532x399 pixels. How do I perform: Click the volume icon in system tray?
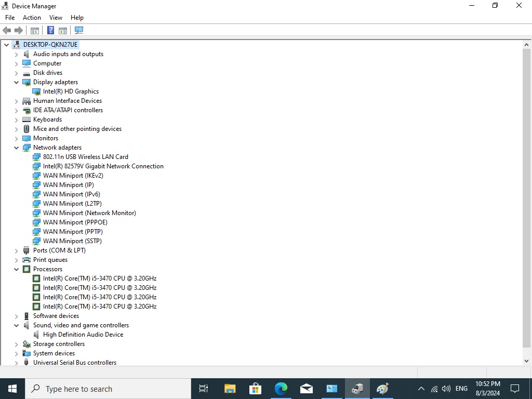click(446, 389)
